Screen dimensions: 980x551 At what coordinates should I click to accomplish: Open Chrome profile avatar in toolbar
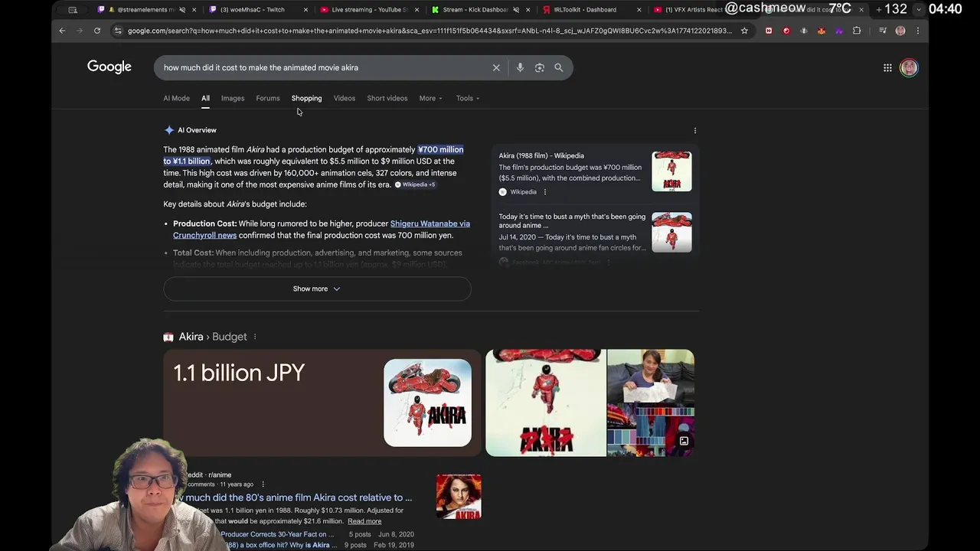point(900,31)
